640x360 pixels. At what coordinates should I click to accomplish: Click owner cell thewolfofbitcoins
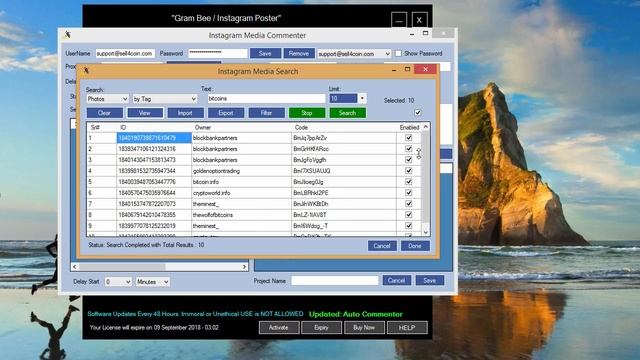click(x=241, y=215)
